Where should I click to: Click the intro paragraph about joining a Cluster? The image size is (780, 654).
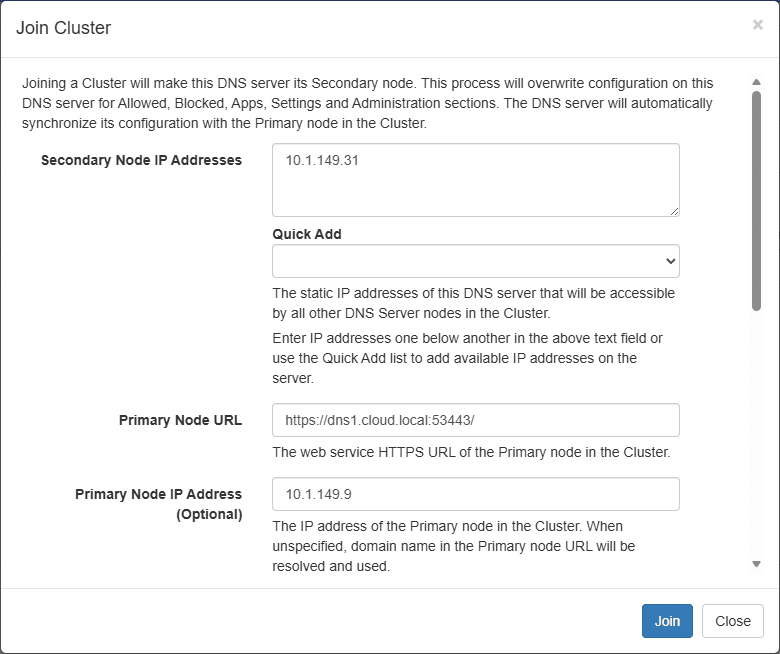[368, 103]
